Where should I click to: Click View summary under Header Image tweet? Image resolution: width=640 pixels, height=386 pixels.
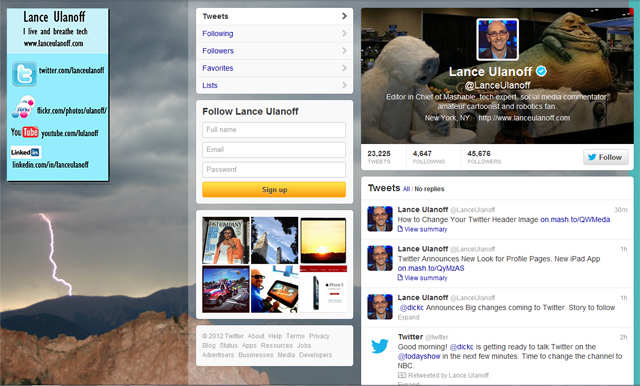point(426,229)
